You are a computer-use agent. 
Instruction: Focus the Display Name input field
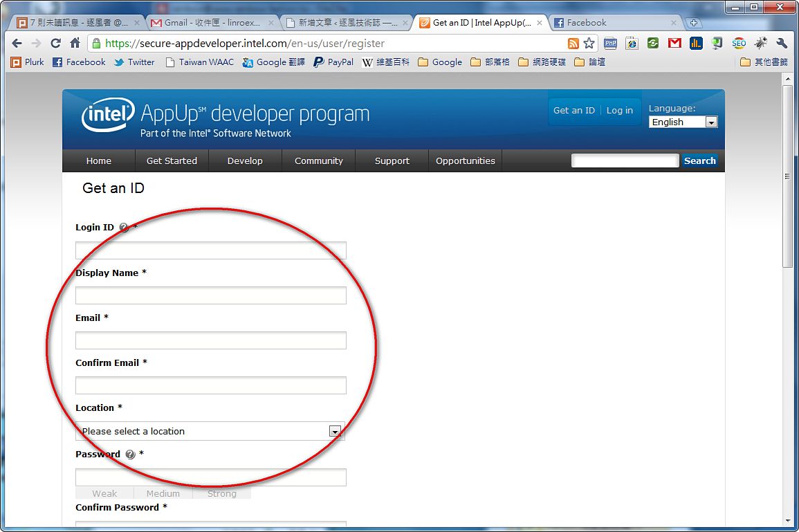tap(210, 295)
